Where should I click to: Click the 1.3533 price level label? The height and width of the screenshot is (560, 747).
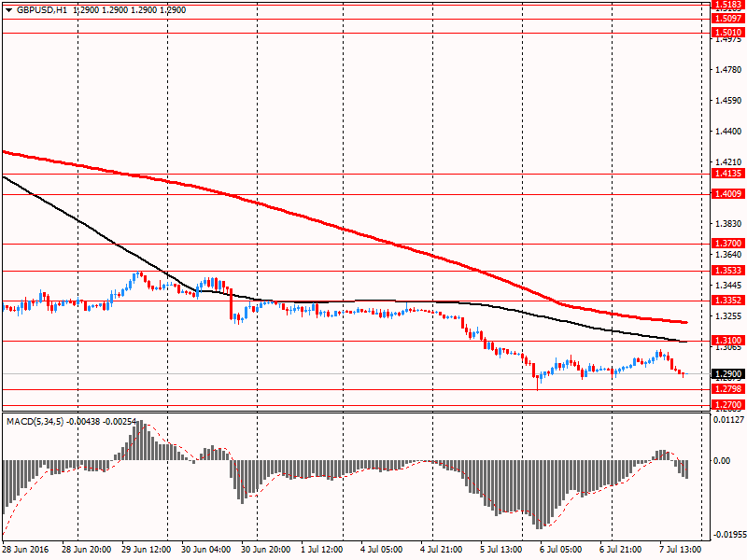[726, 271]
